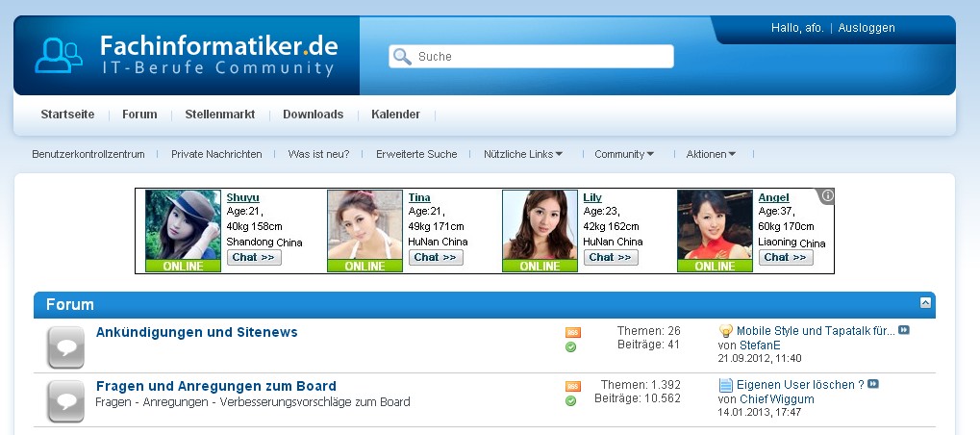Log out via Ausloggen link
The width and height of the screenshot is (980, 435).
coord(867,28)
